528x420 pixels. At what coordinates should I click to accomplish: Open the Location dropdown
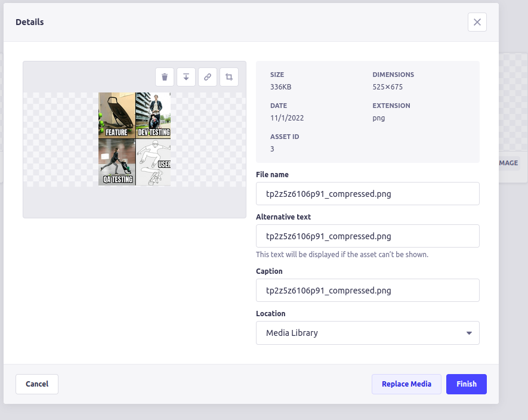click(367, 332)
